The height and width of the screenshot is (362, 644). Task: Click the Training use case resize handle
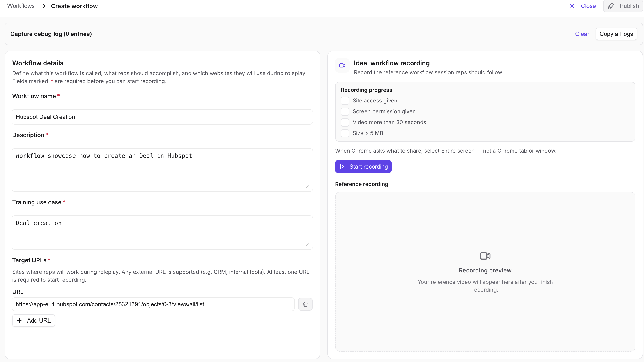(307, 245)
